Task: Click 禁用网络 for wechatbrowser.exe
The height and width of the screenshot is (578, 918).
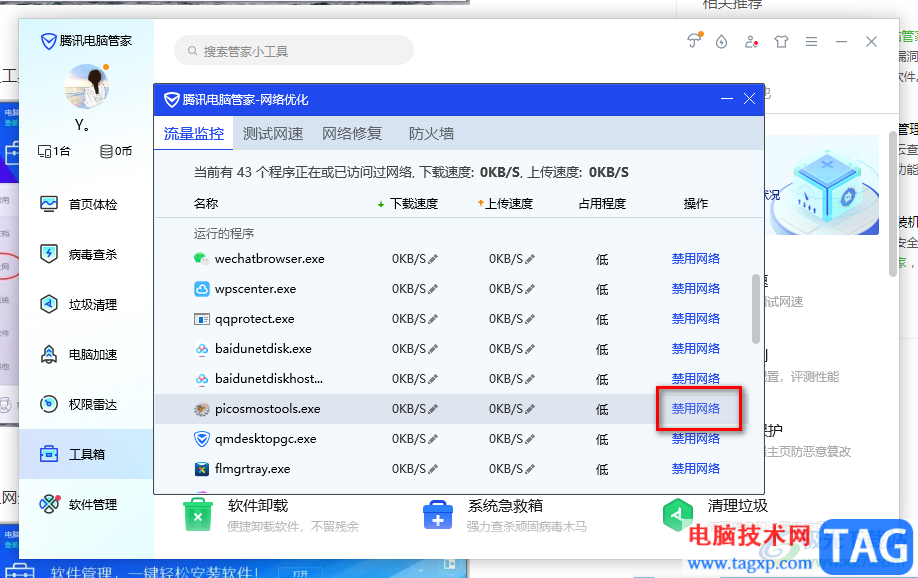Action: point(696,259)
